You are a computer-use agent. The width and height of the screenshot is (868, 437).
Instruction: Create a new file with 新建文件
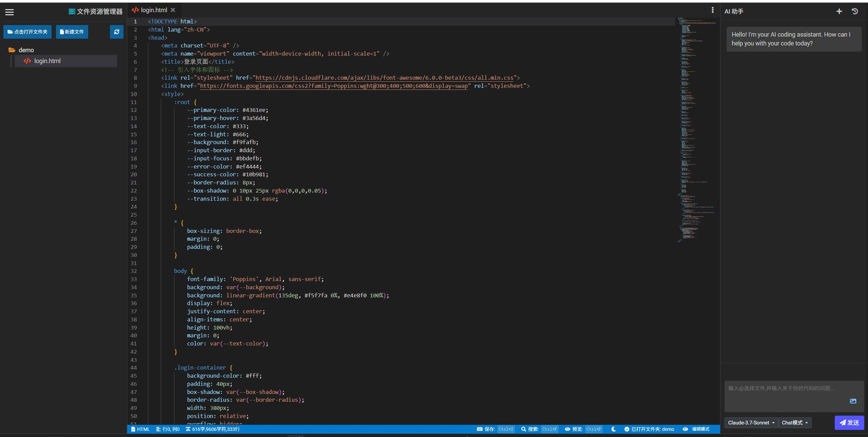coord(72,32)
